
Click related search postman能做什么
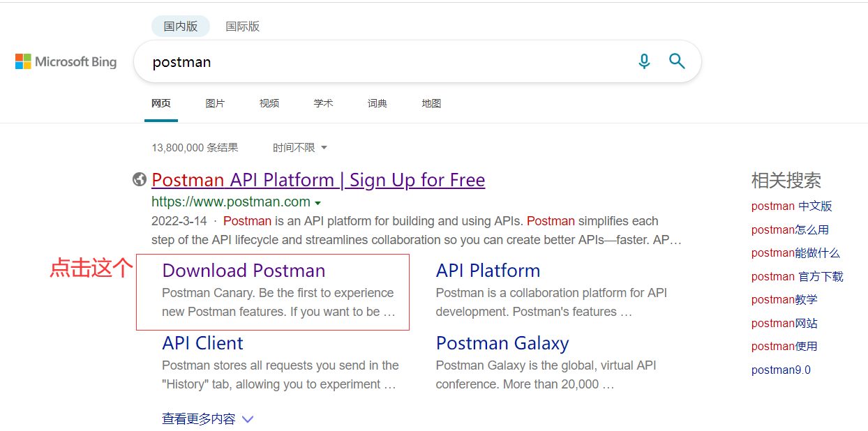click(795, 253)
